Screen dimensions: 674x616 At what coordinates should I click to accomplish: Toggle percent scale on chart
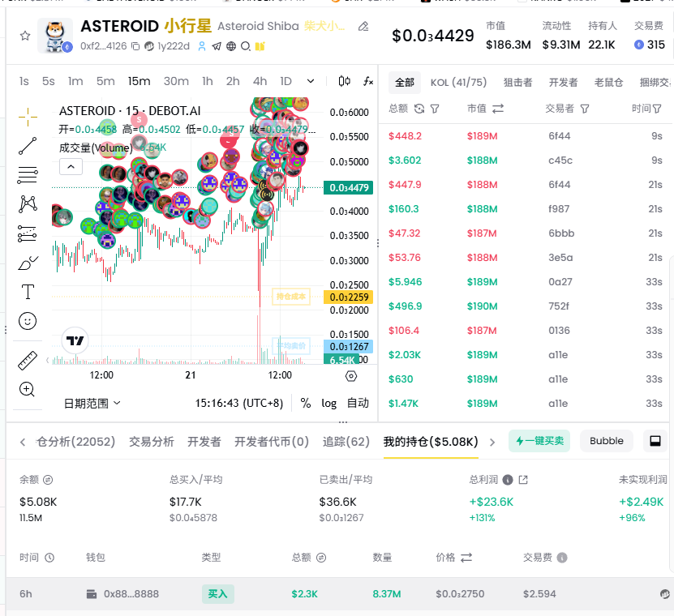click(x=306, y=403)
